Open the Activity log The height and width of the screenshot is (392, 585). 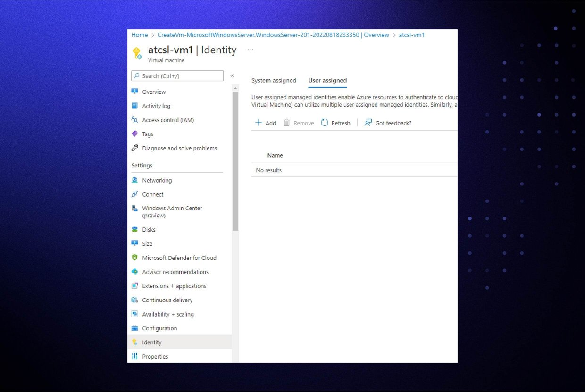tap(156, 106)
